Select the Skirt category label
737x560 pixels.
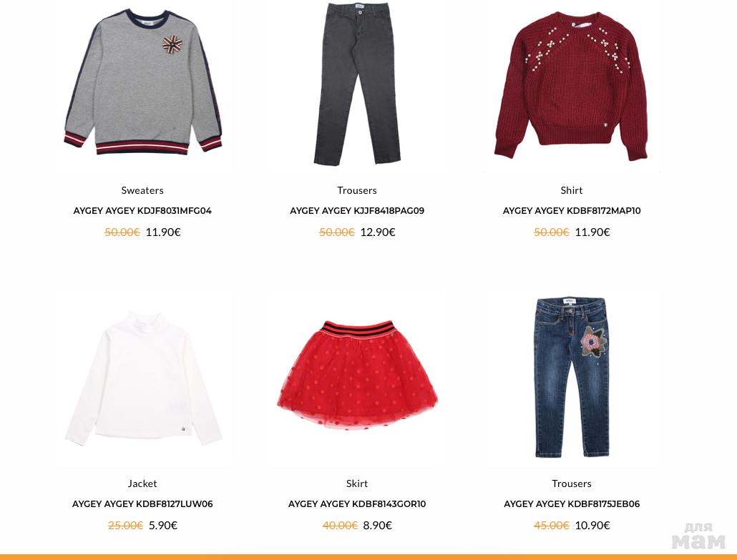pyautogui.click(x=357, y=483)
